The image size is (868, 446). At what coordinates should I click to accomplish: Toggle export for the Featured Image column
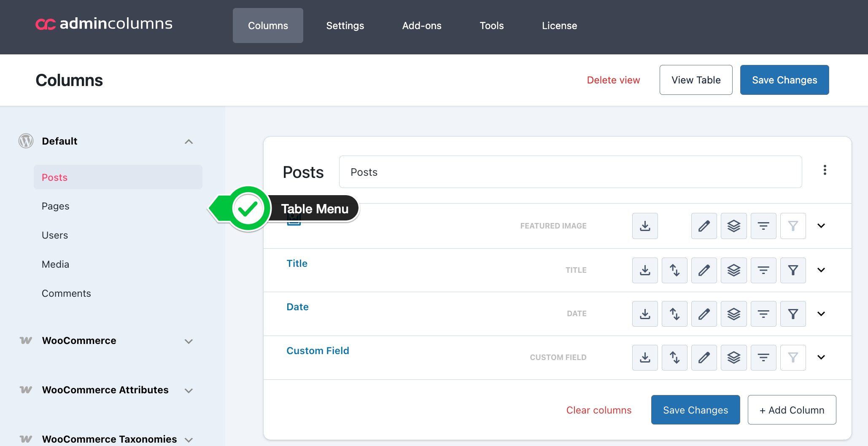[645, 226]
